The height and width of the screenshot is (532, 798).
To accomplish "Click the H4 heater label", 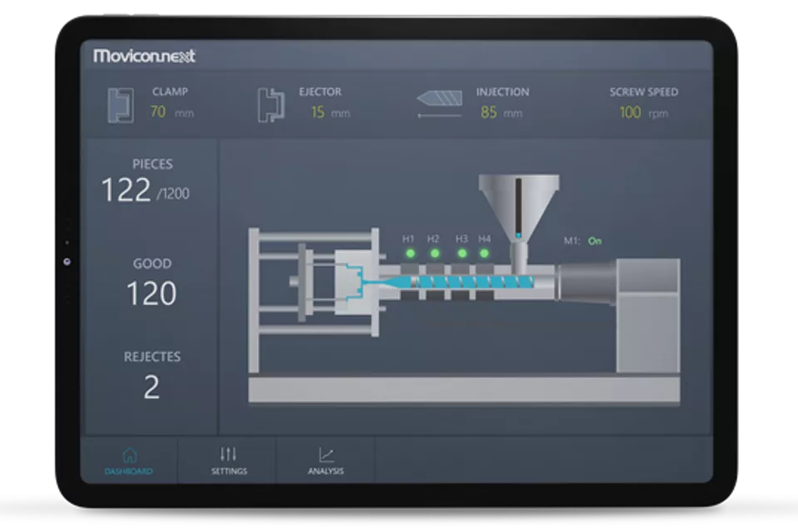I will (485, 238).
